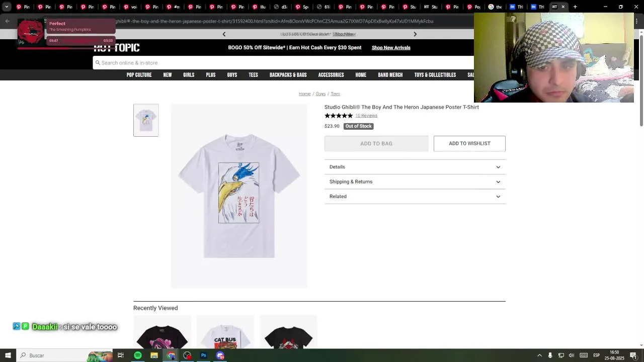Open the Pop Culture menu
Viewport: 644px width, 362px height.
(x=139, y=75)
